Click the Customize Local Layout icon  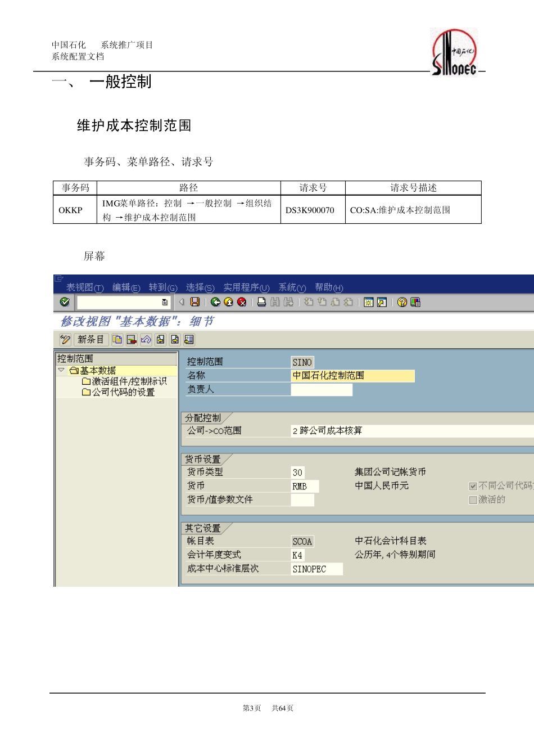(x=415, y=302)
